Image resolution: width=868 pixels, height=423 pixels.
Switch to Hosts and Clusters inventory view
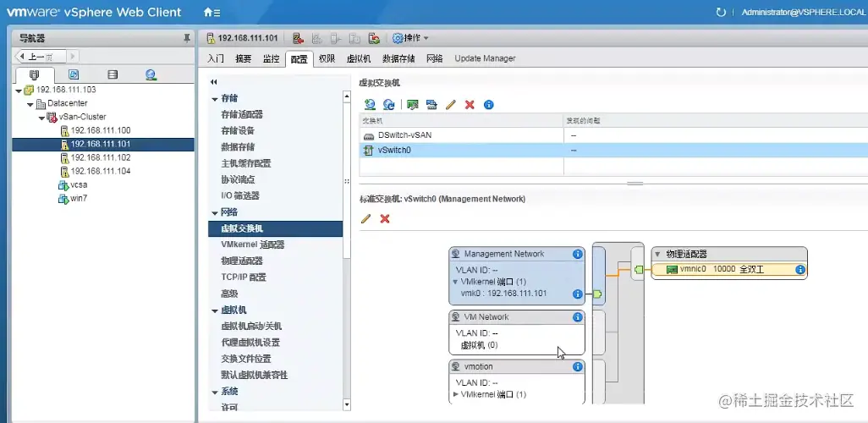[x=34, y=74]
